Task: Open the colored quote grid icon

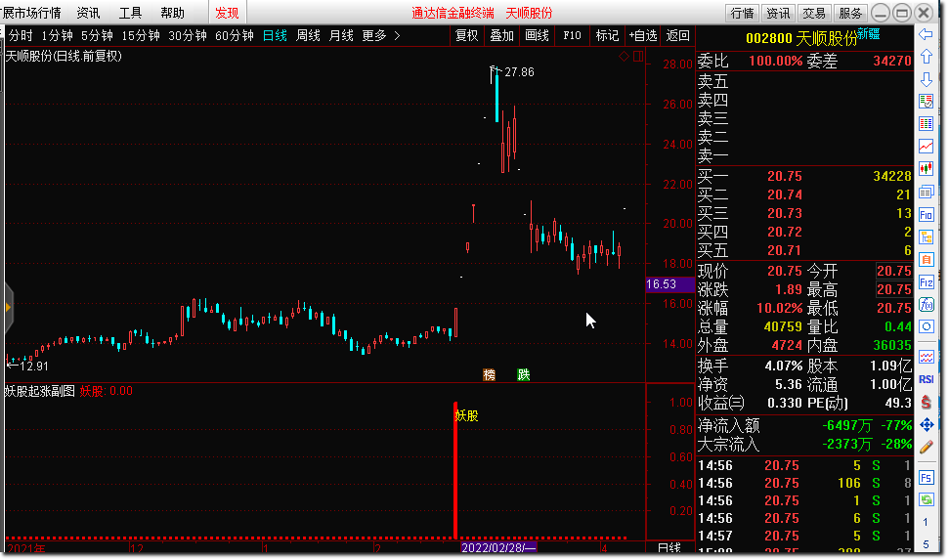Action: [926, 124]
